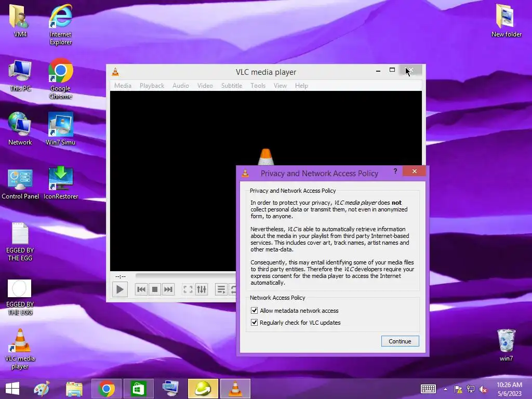
Task: Click the VLC cone taskbar icon
Action: pyautogui.click(x=235, y=389)
